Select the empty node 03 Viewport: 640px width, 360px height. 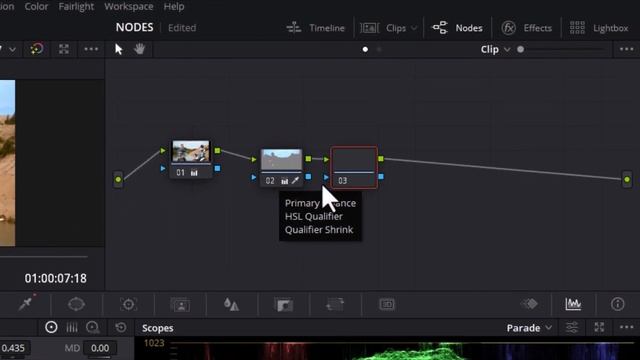pos(354,167)
